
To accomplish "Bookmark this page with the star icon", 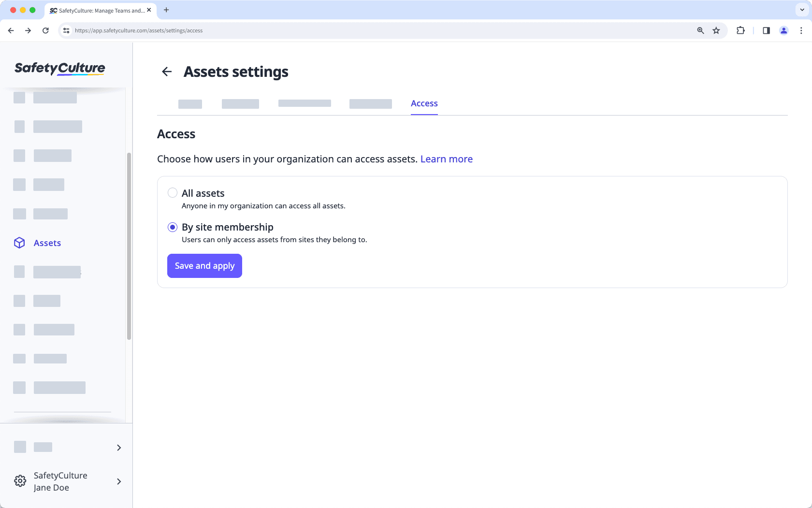I will click(716, 30).
